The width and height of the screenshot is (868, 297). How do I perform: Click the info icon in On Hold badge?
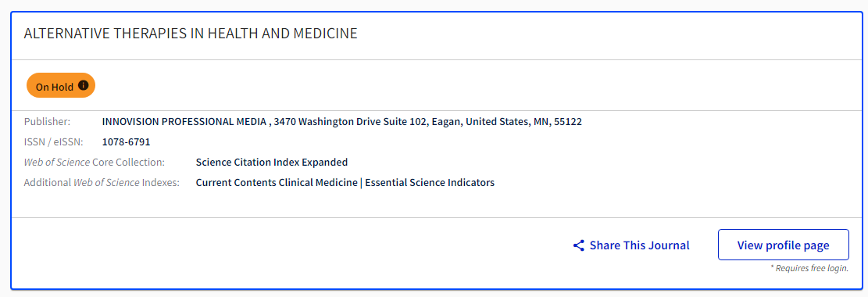click(84, 85)
